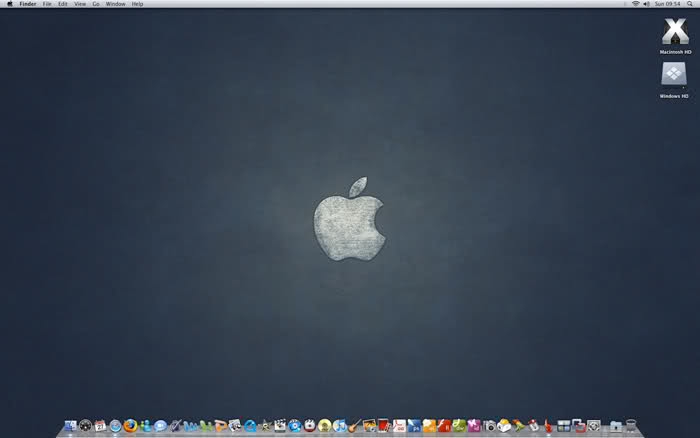Open the Finder menu
700x438 pixels.
pos(28,4)
